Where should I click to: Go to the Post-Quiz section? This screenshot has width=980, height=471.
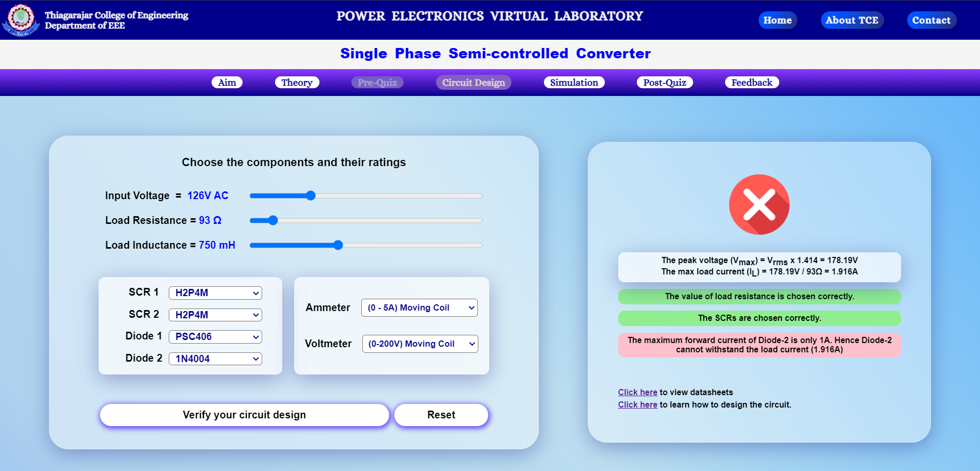665,82
